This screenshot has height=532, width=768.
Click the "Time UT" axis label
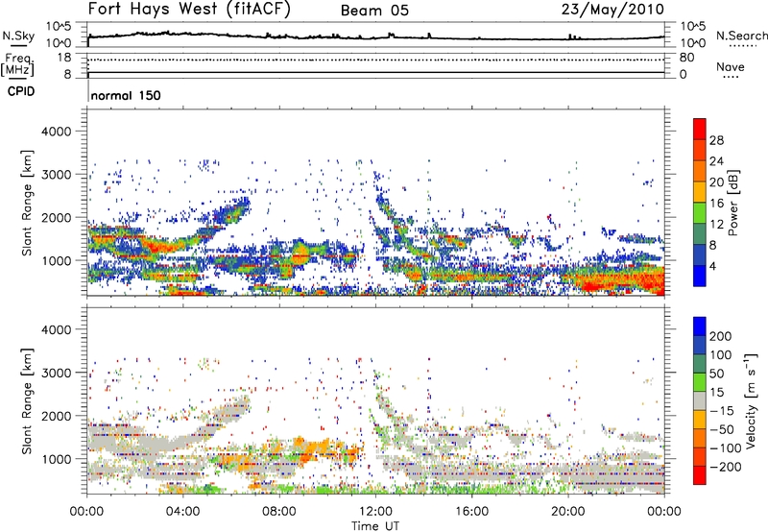(375, 526)
